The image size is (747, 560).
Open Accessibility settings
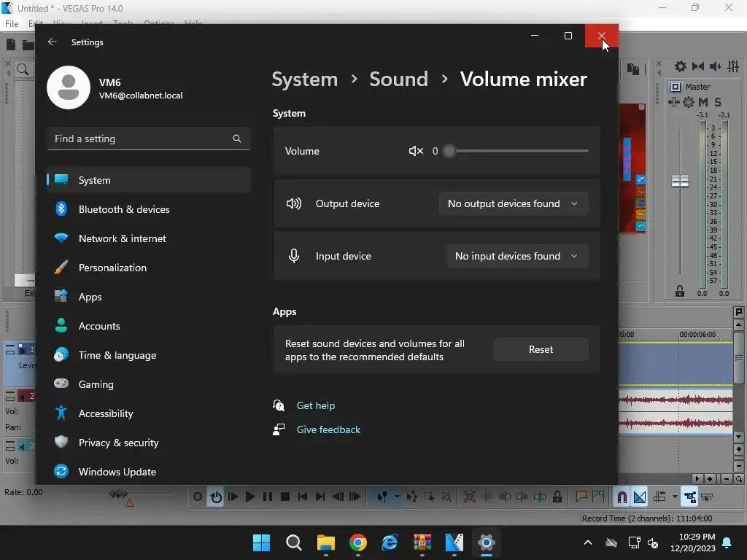pyautogui.click(x=149, y=413)
